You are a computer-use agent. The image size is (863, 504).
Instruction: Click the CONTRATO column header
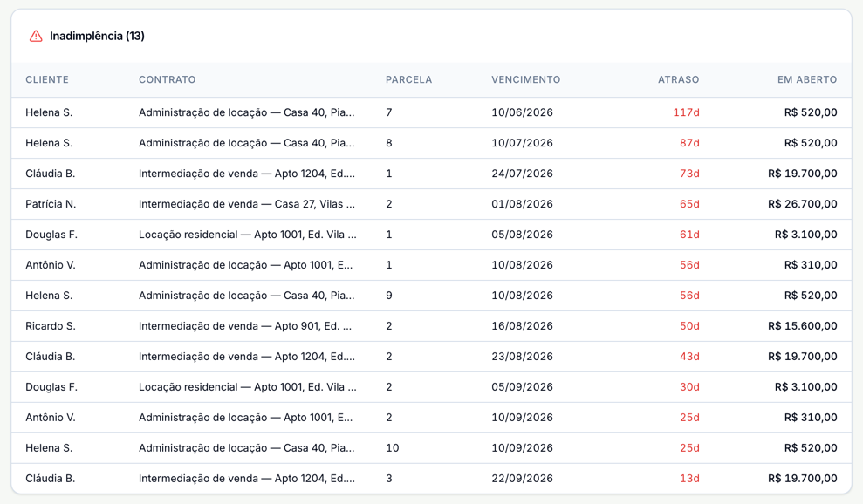pyautogui.click(x=167, y=79)
